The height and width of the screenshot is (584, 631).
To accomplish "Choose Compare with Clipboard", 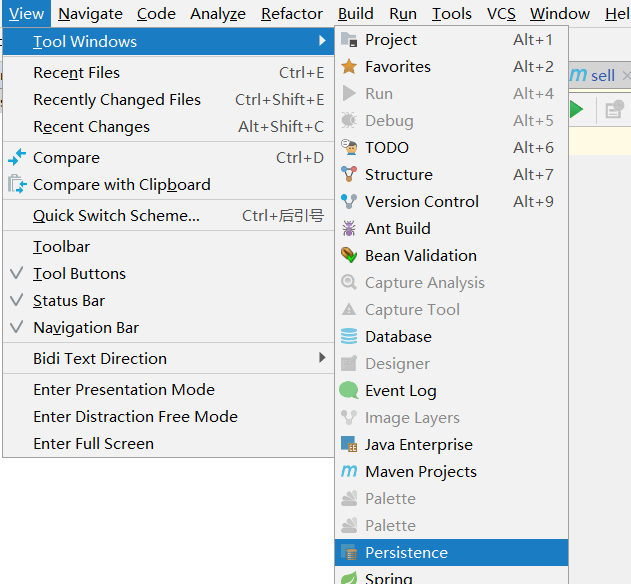I will tap(121, 185).
